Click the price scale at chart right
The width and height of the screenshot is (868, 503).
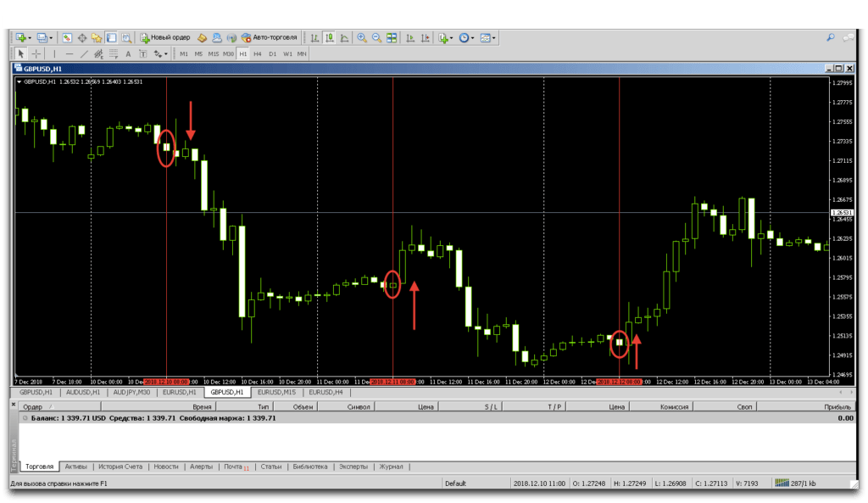coord(840,229)
